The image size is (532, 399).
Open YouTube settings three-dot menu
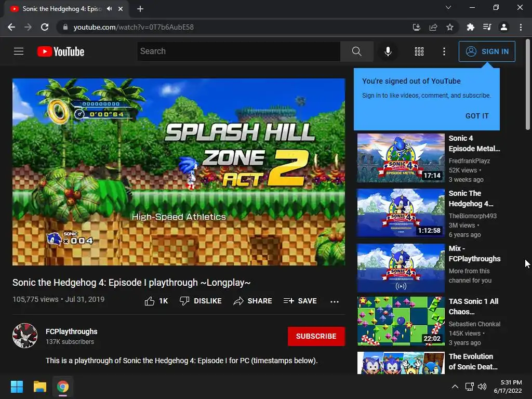pos(444,51)
